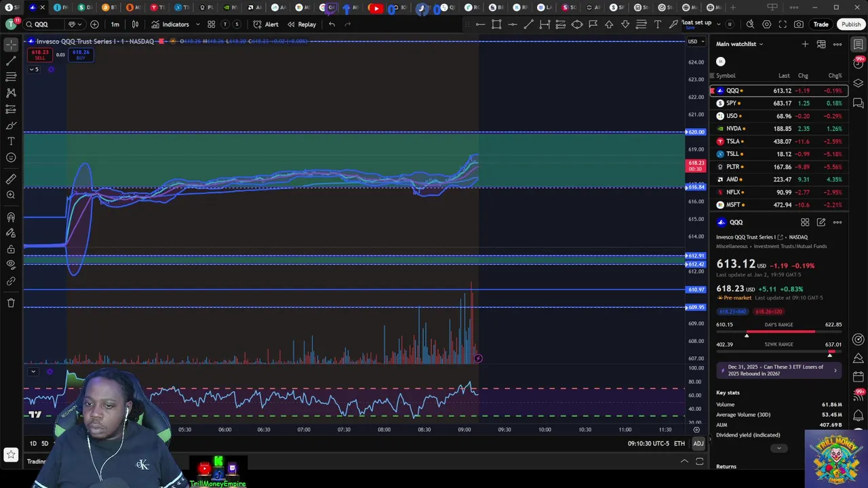Select the crosshair cursor tool
This screenshot has width=868, height=488.
pos(11,45)
